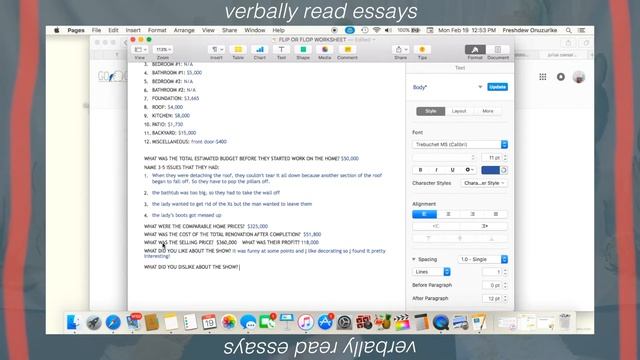Open App Store from the Dock
The image size is (640, 360).
click(x=325, y=322)
